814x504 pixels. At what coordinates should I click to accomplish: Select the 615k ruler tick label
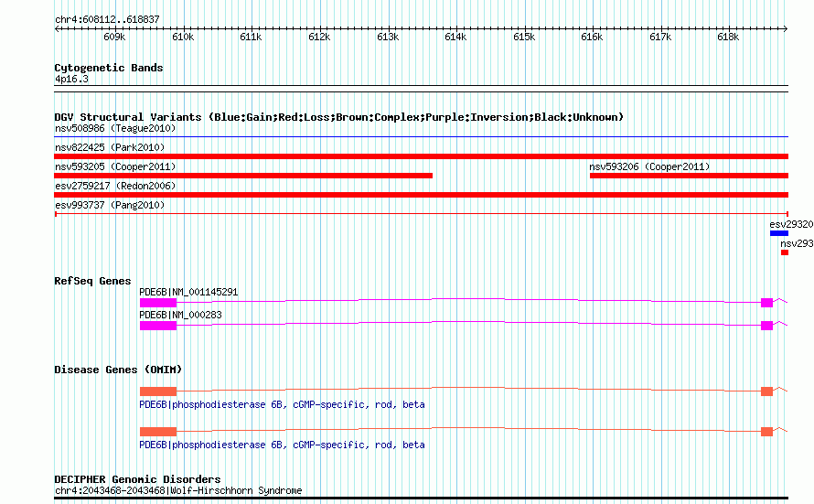click(x=524, y=37)
